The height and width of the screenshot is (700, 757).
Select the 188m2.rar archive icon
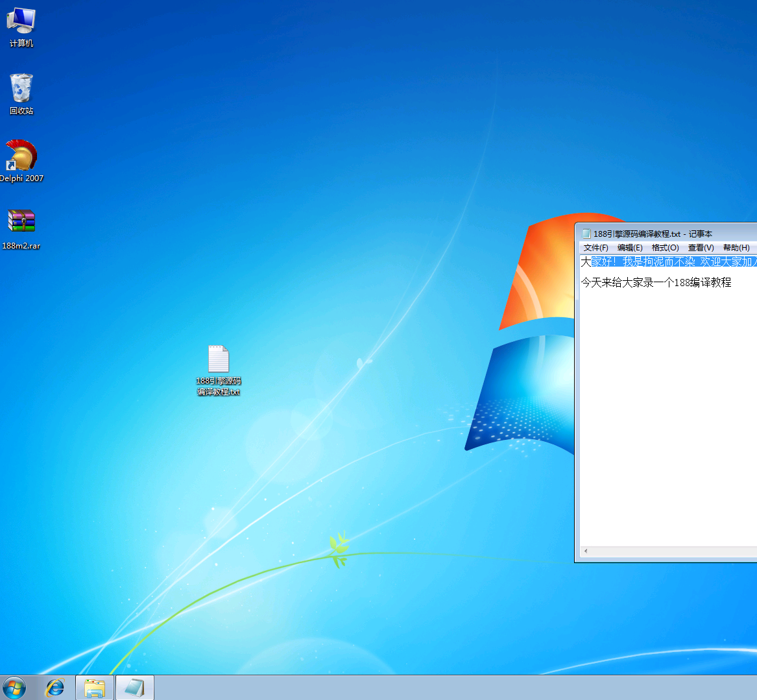point(21,229)
